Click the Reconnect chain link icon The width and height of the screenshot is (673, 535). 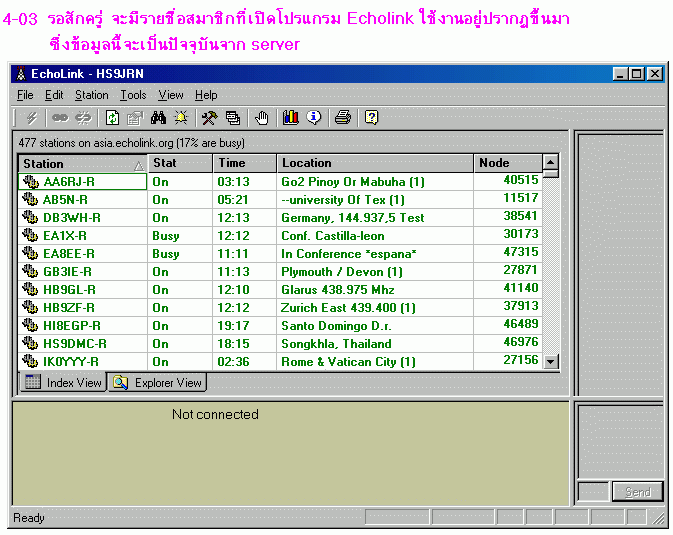[x=60, y=118]
